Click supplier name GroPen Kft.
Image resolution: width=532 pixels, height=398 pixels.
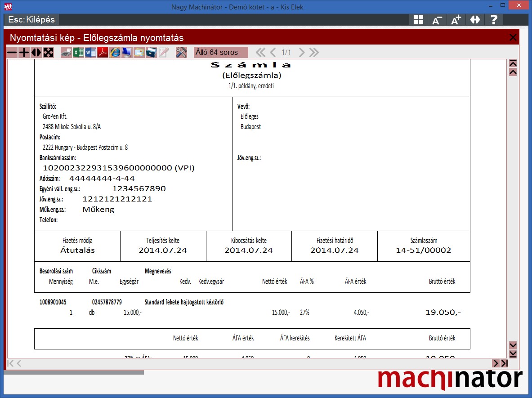click(x=55, y=116)
